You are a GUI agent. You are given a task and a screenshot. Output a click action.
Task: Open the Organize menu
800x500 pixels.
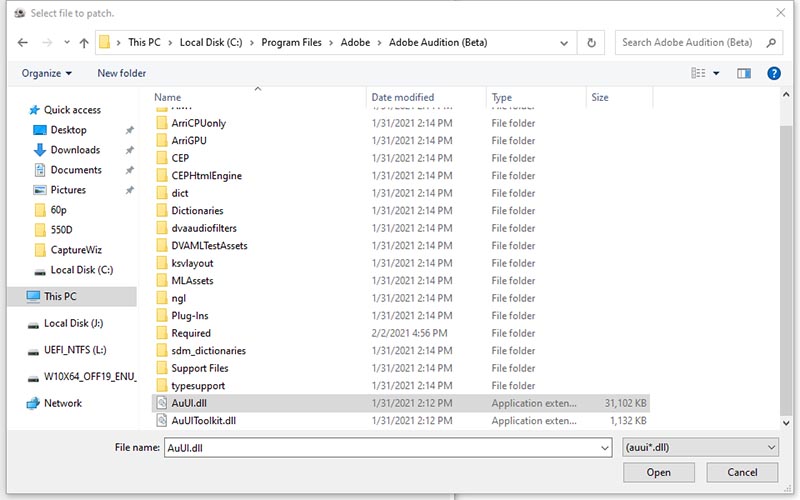[x=46, y=73]
